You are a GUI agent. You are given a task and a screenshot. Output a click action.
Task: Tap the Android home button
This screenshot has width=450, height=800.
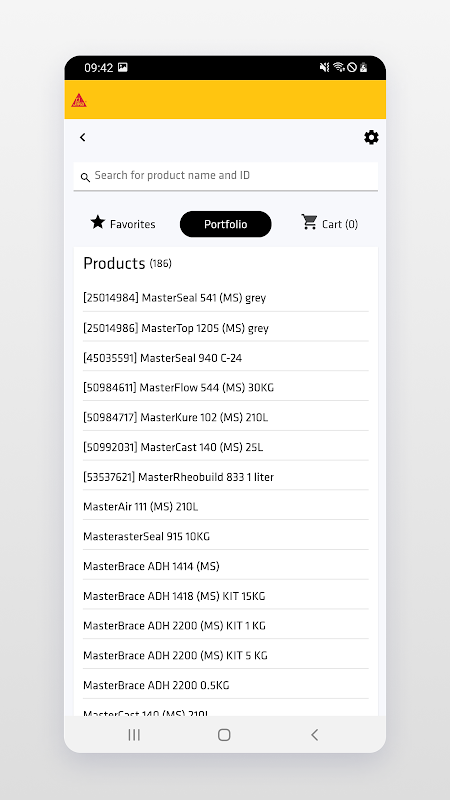tap(224, 735)
